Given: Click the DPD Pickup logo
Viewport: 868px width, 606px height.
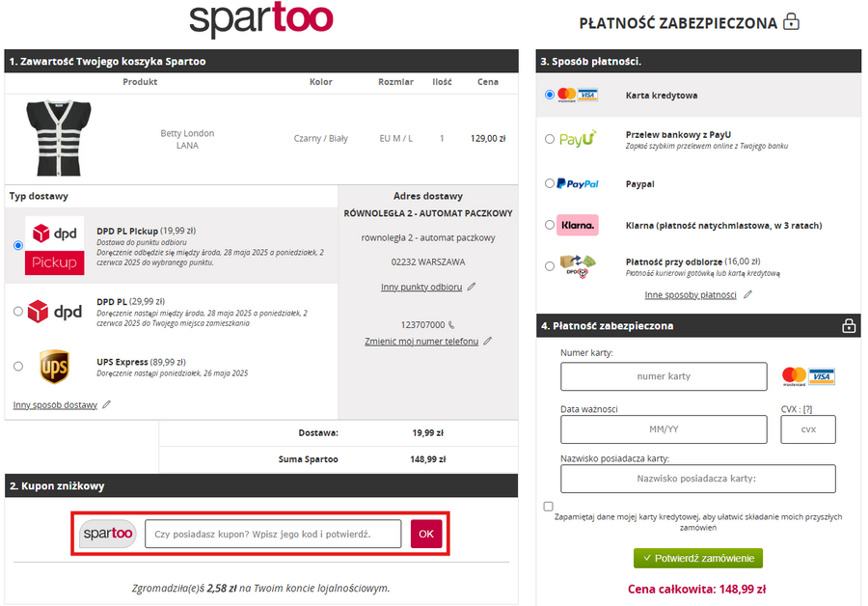Looking at the screenshot, I should tap(54, 246).
